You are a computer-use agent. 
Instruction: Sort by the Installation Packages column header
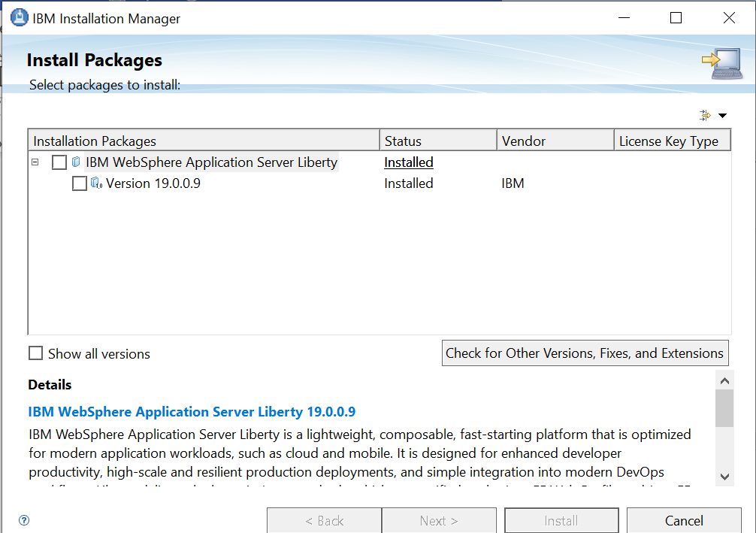point(204,141)
